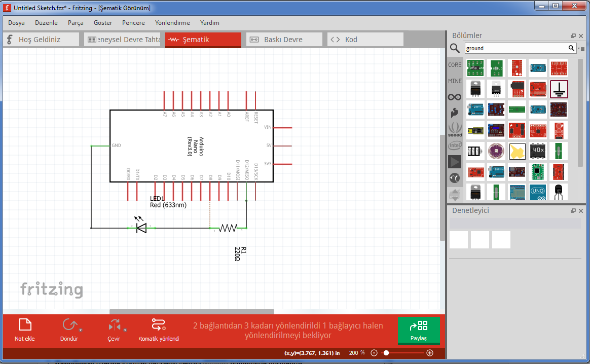Click the Çevir flip icon

point(115,325)
